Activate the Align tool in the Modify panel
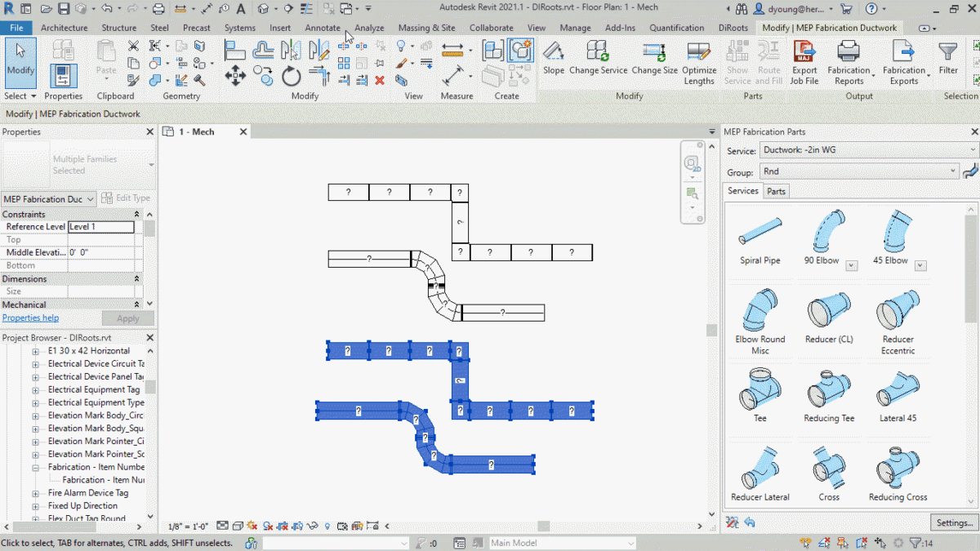Screen dimensions: 980x551 pyautogui.click(x=234, y=51)
